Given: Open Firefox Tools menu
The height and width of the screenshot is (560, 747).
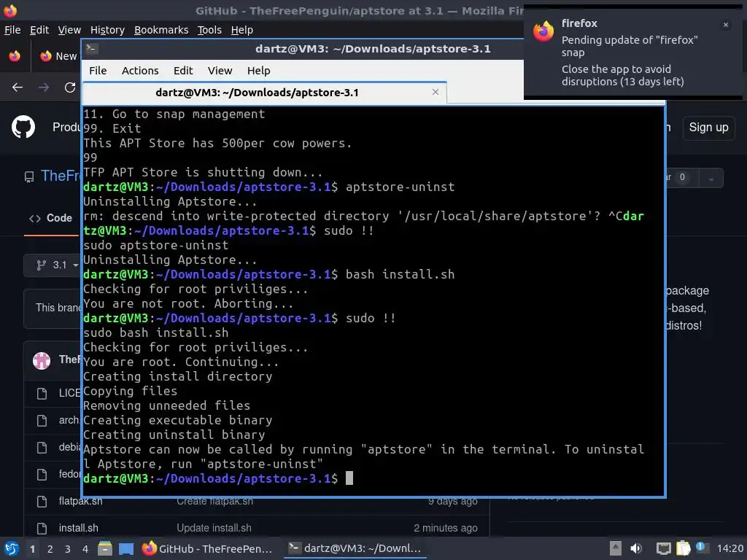Looking at the screenshot, I should (x=209, y=30).
